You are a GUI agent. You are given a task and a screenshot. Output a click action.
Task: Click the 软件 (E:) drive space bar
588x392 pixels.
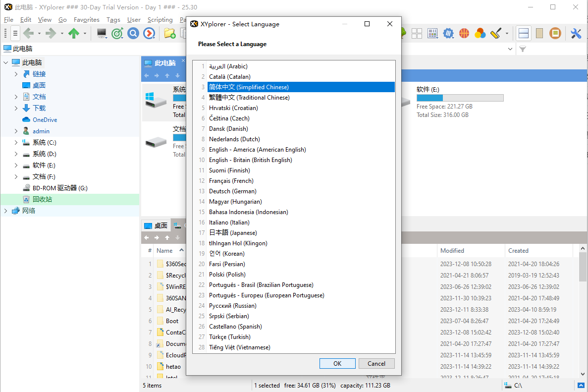(x=460, y=98)
